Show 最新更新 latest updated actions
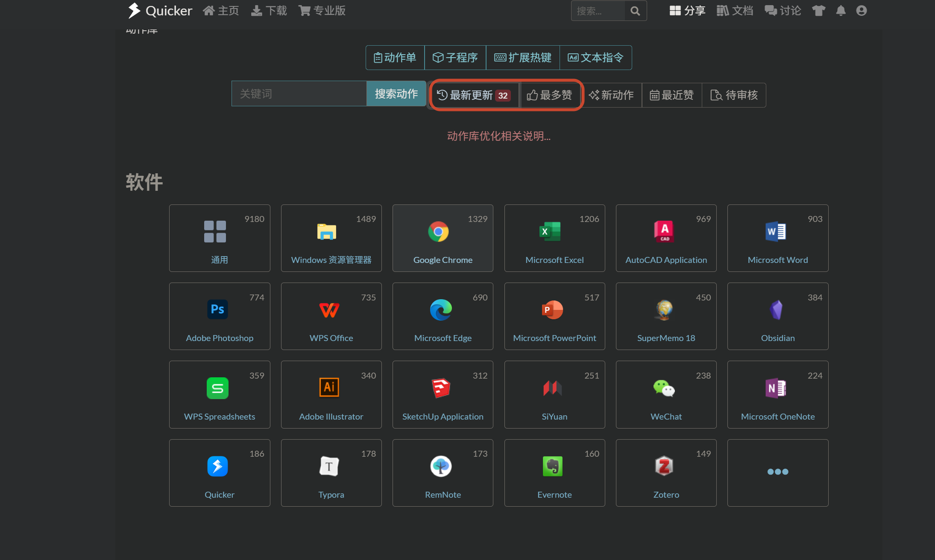 (x=474, y=95)
